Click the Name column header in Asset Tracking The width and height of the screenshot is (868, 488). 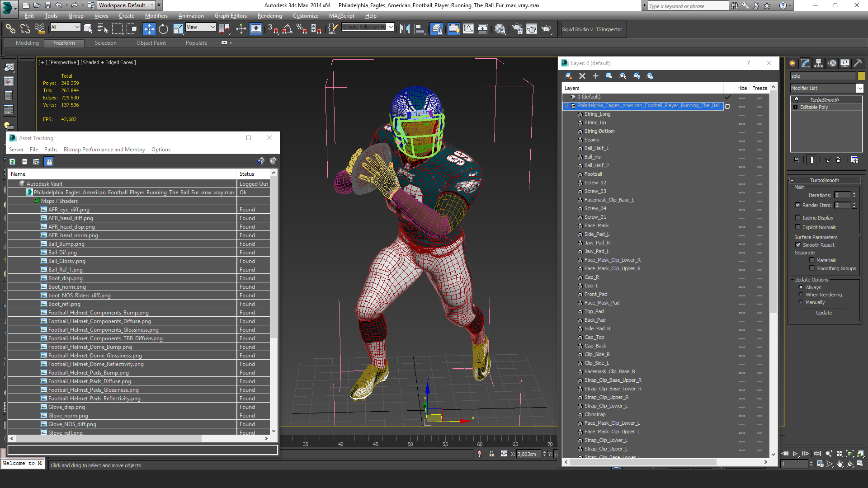(x=122, y=174)
